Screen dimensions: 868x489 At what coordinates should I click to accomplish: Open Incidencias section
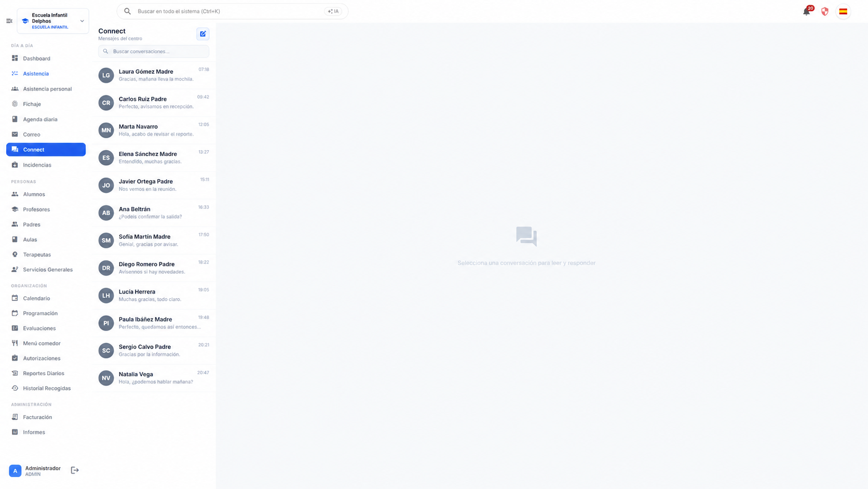click(46, 165)
